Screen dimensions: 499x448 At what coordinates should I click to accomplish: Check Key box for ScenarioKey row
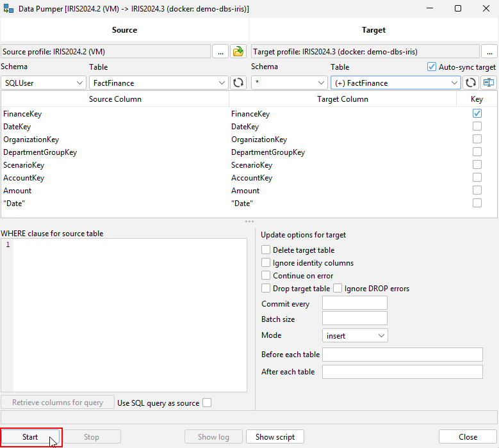477,164
